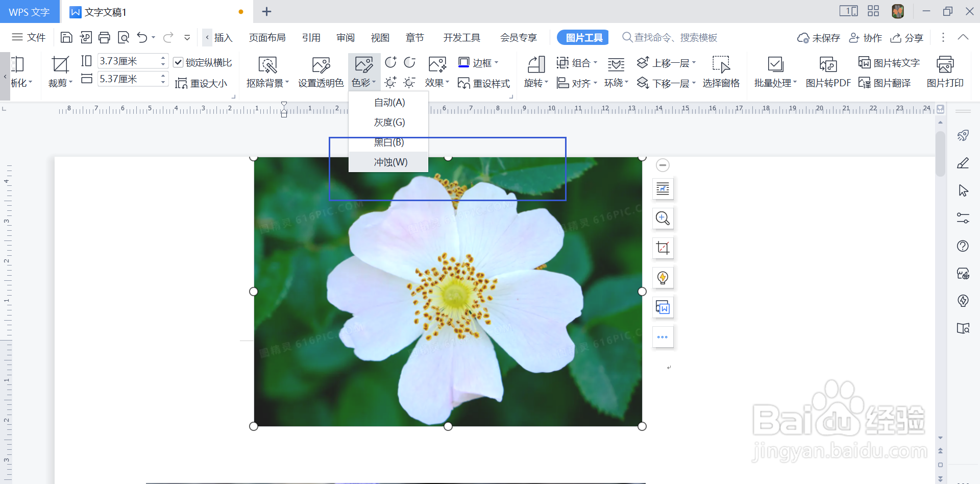
Task: Click the settings sliders icon in sidebar
Action: 963,219
